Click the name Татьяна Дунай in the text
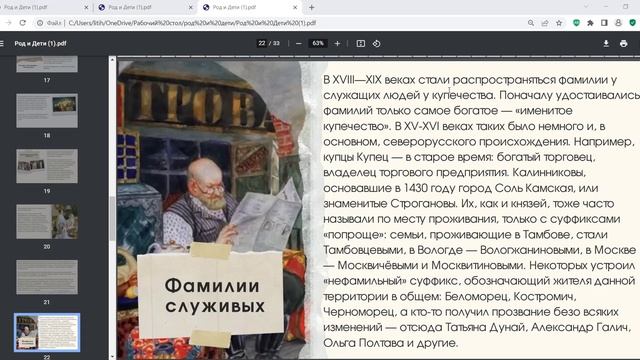 484,327
